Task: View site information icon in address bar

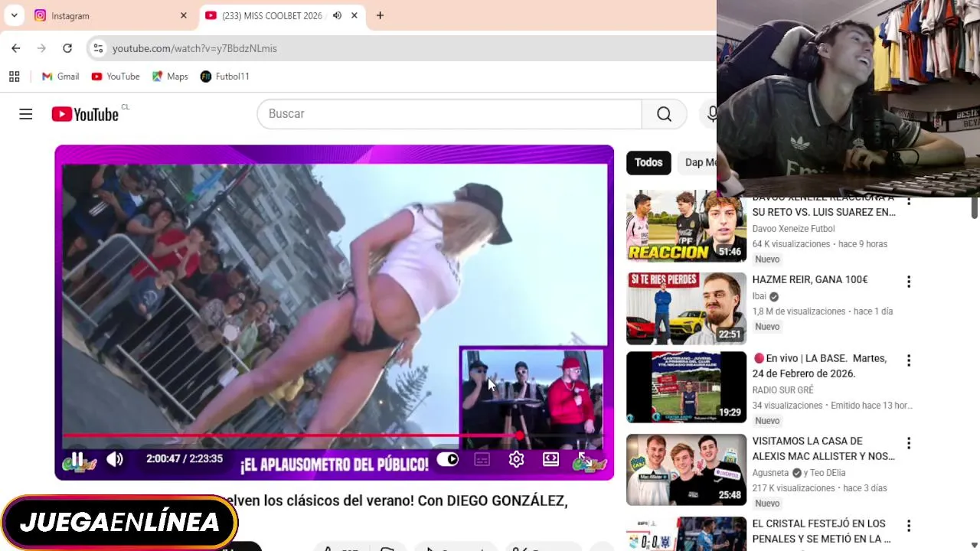Action: pyautogui.click(x=98, y=48)
